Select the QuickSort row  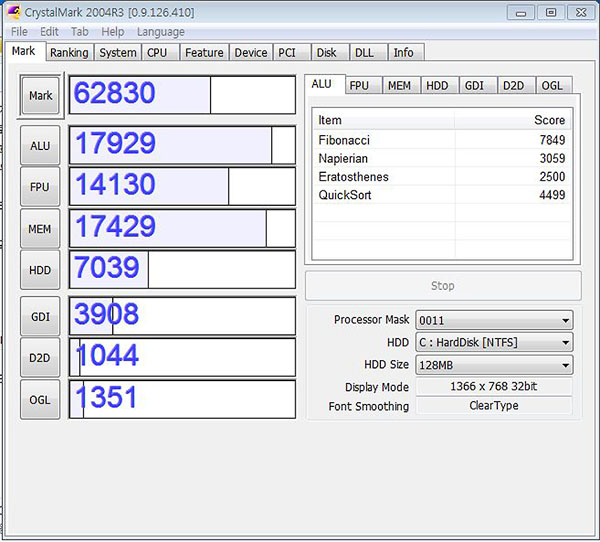[442, 195]
